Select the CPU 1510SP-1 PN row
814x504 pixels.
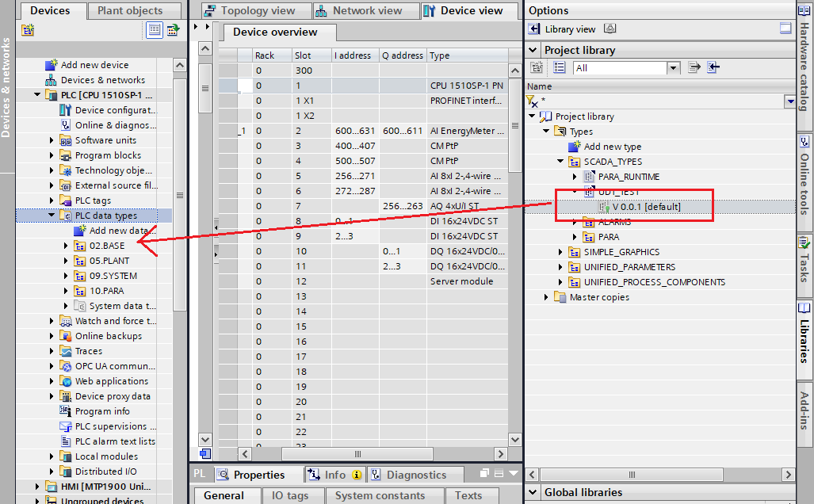point(363,86)
